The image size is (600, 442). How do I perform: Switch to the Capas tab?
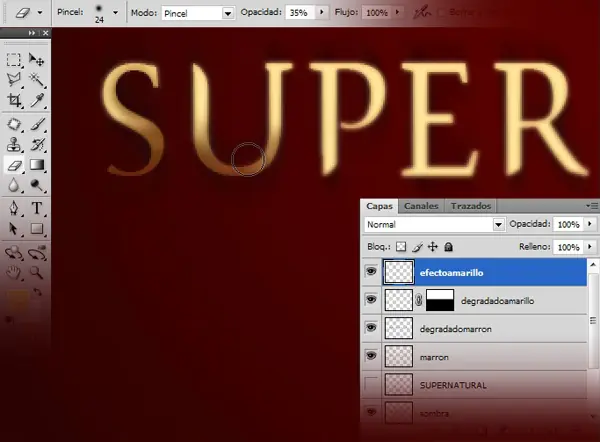379,206
